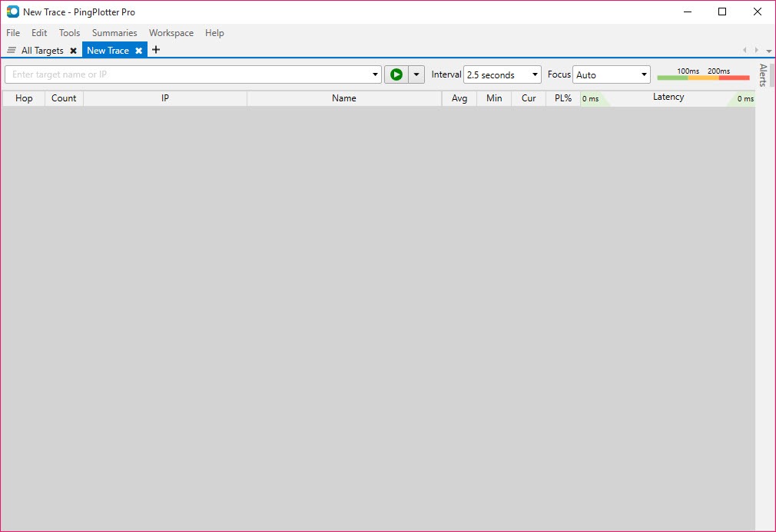Open the Tools menu
This screenshot has height=532, width=776.
tap(69, 33)
